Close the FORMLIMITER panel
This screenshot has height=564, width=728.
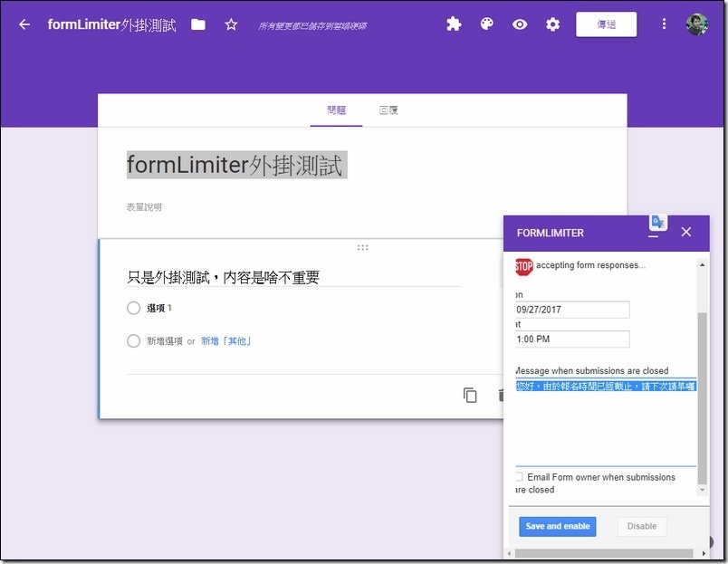tap(685, 232)
